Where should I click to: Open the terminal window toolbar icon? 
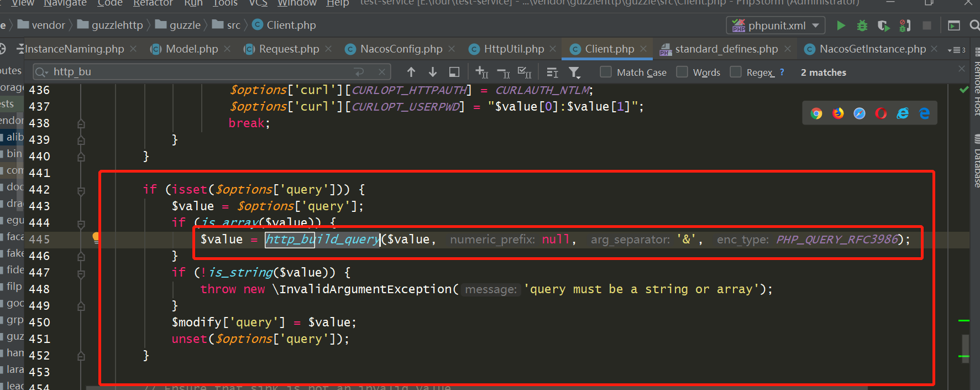pyautogui.click(x=954, y=25)
